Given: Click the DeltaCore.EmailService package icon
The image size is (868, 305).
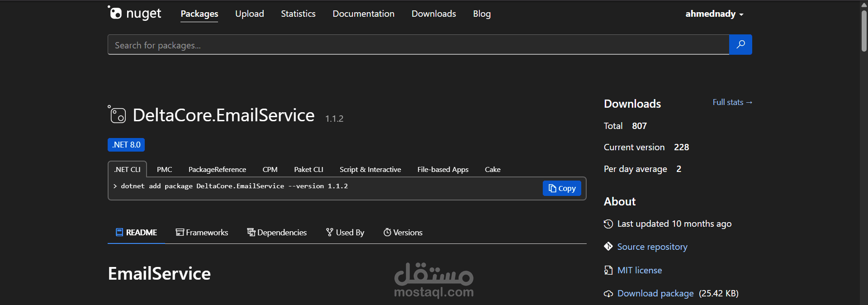Looking at the screenshot, I should [117, 114].
